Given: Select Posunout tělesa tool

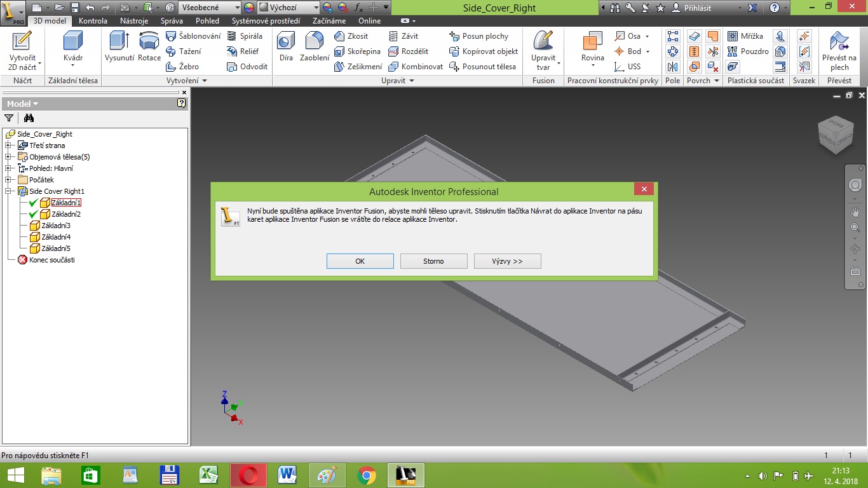Looking at the screenshot, I should (x=483, y=67).
